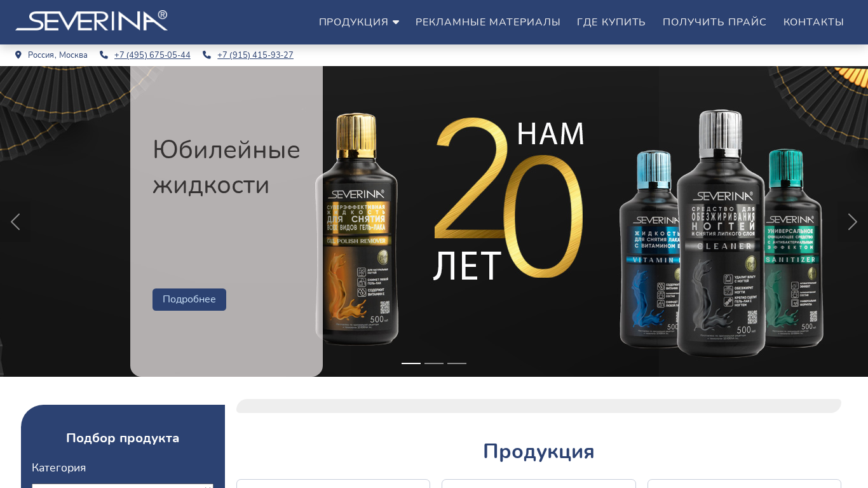868x488 pixels.
Task: Call the +7 (915) 415-93-27 link
Action: click(x=255, y=55)
